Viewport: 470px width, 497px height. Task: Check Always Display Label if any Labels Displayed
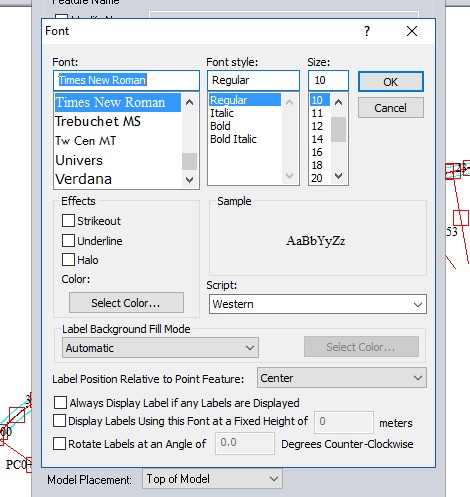[x=60, y=402]
